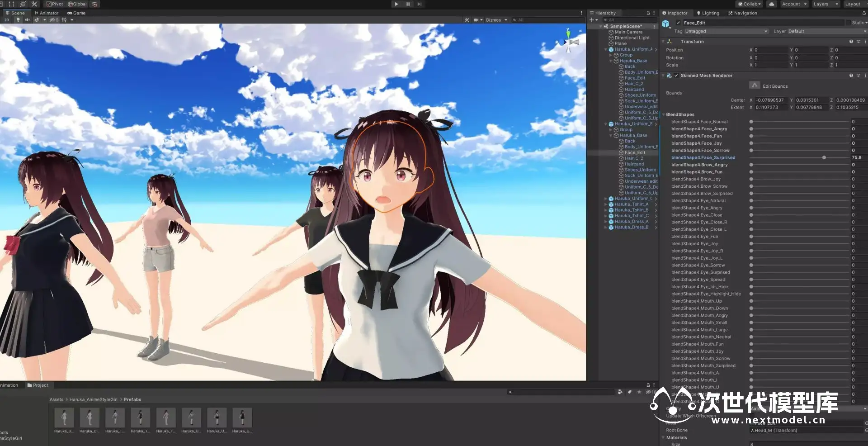
Task: Open the Gizmos dropdown menu
Action: point(496,20)
